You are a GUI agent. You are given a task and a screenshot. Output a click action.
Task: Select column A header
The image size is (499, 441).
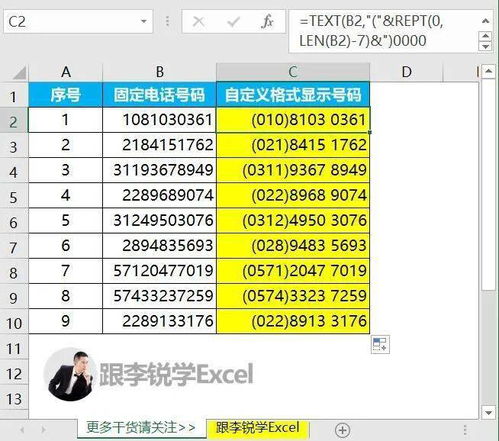[66, 72]
